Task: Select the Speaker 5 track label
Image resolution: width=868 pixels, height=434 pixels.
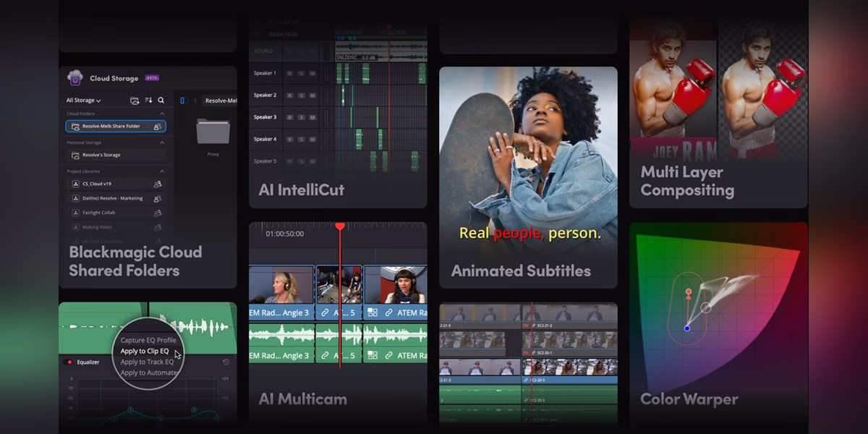Action: pyautogui.click(x=265, y=161)
